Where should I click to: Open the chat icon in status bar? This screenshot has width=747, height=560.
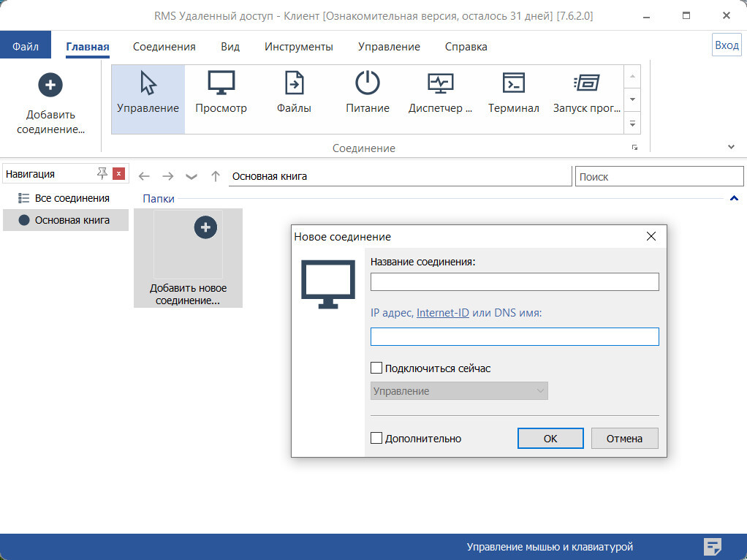point(712,546)
